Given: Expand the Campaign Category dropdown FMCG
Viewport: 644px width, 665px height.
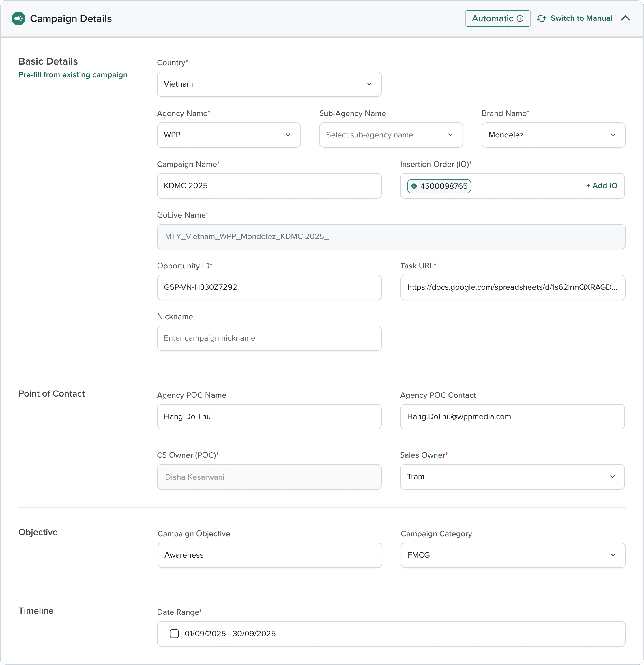Looking at the screenshot, I should (x=512, y=555).
